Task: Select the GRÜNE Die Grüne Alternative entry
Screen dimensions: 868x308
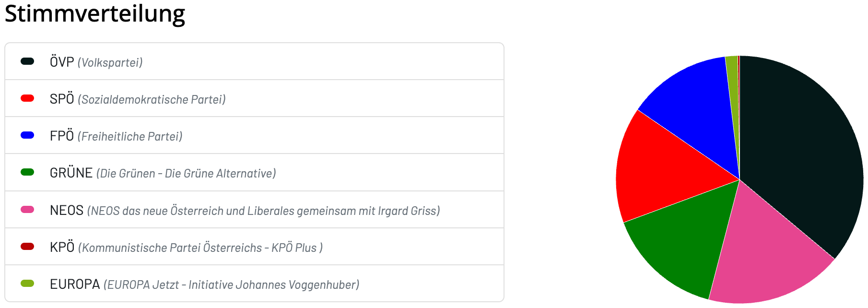Action: click(x=254, y=173)
